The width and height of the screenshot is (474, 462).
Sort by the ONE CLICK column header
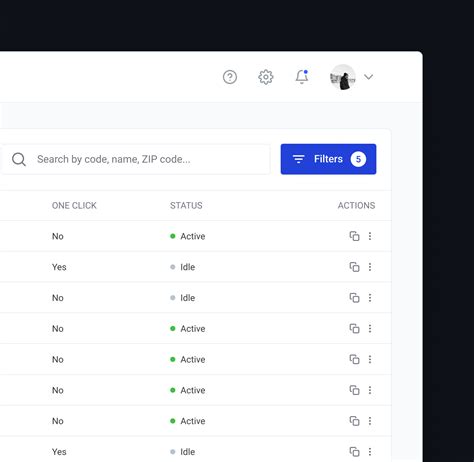point(74,205)
